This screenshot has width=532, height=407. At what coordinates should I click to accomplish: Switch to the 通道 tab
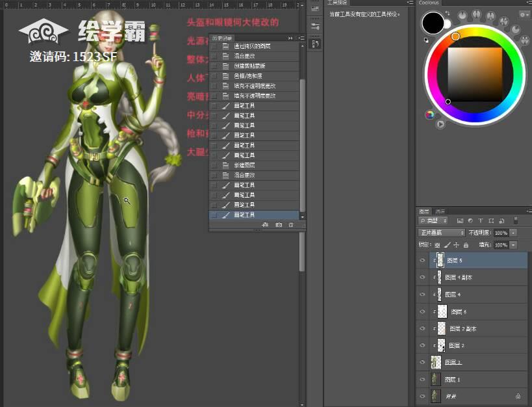[x=440, y=211]
